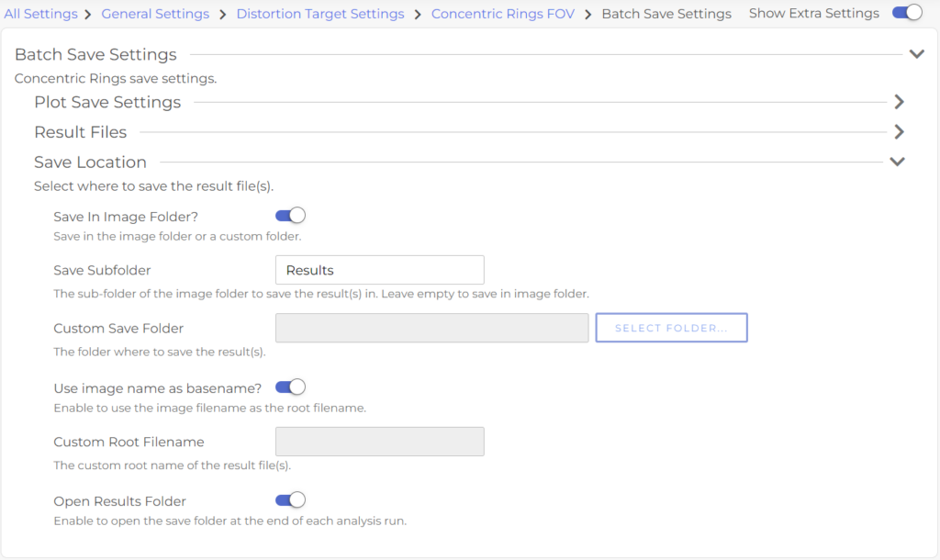Screen dimensions: 940x560
Task: Click 'Select where to save the result file(s).' text
Action: [x=153, y=186]
